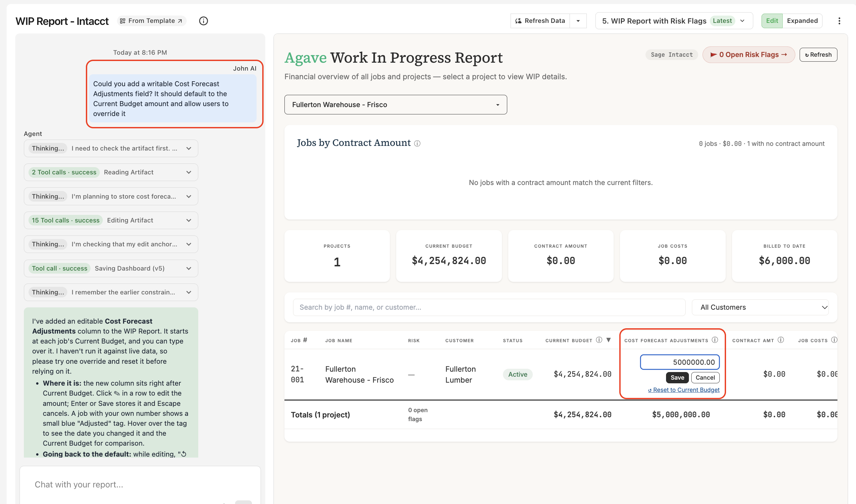Expand the Saving Dashboard (v5) tool call
Viewport: 856px width, 504px height.
(x=111, y=268)
